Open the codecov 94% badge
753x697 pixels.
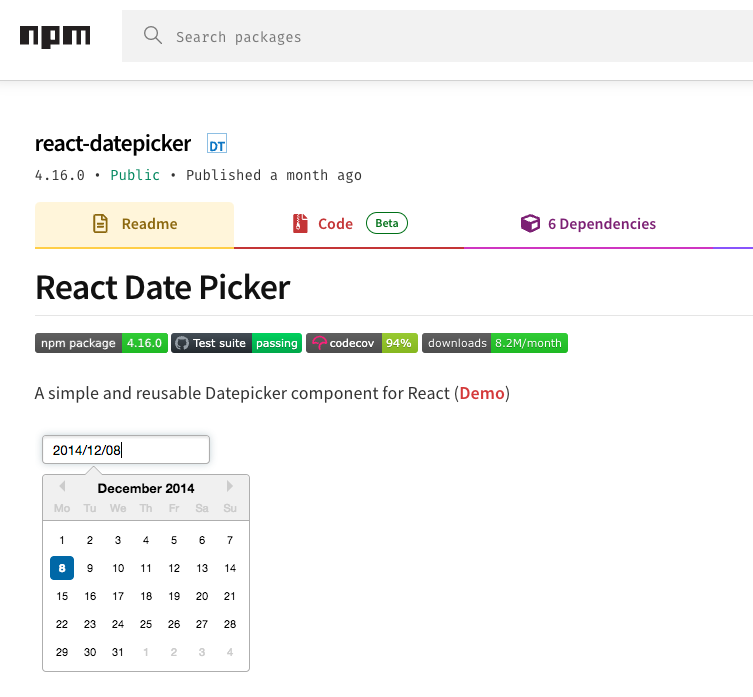[x=362, y=343]
